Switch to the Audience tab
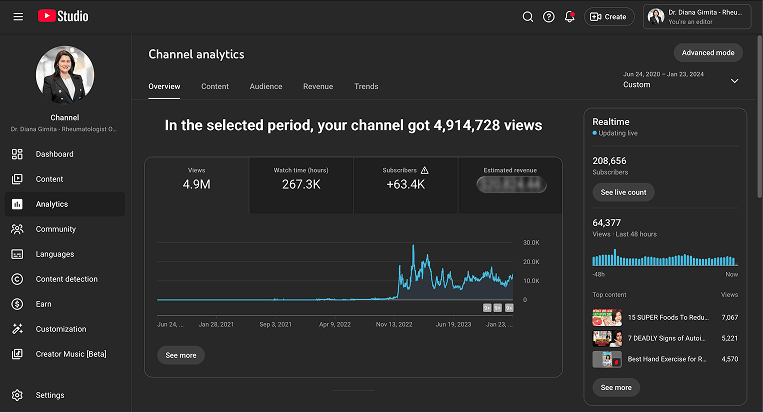The height and width of the screenshot is (413, 763). pos(265,87)
